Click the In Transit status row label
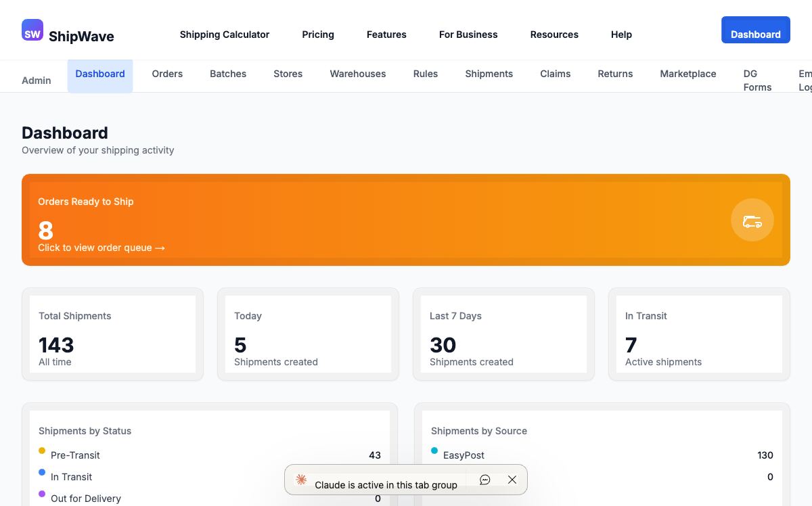Screen dimensions: 812x506 (71, 477)
